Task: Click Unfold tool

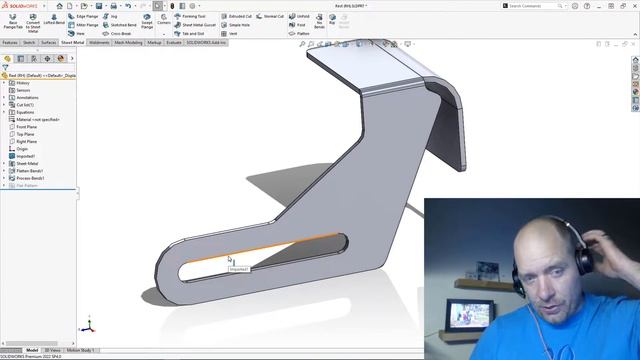Action: (299, 16)
